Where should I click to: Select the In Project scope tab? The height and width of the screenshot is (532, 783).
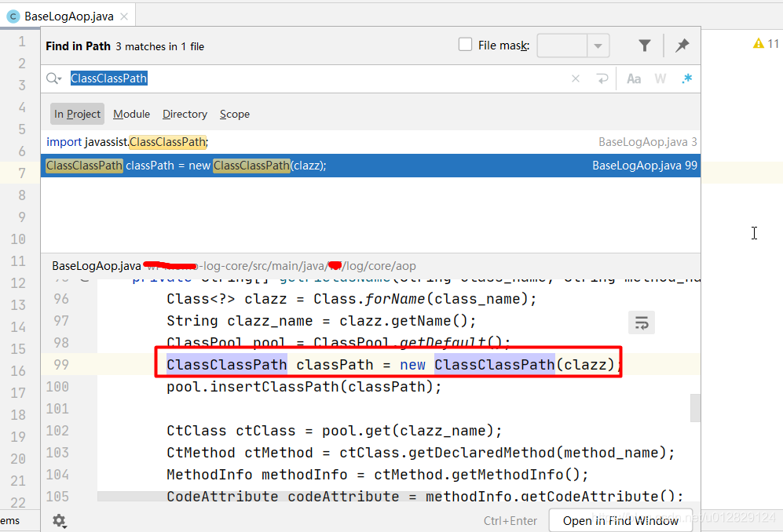click(x=77, y=114)
